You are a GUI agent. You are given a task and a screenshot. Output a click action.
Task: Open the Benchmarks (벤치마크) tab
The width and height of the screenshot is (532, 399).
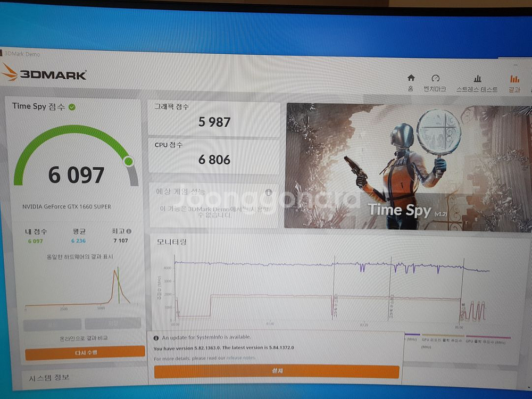click(x=435, y=84)
